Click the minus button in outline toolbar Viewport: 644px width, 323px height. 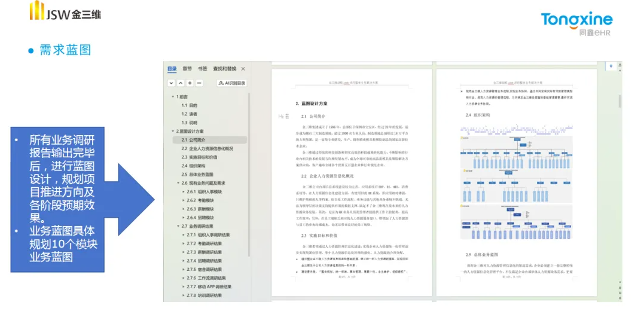(x=199, y=83)
